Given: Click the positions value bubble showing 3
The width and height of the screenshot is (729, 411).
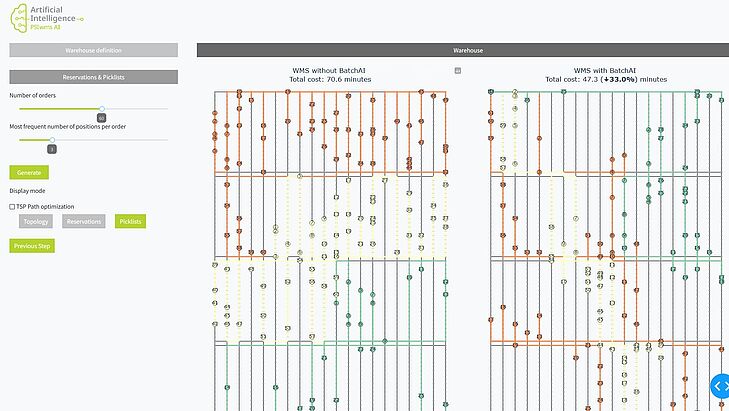Looking at the screenshot, I should pyautogui.click(x=52, y=149).
